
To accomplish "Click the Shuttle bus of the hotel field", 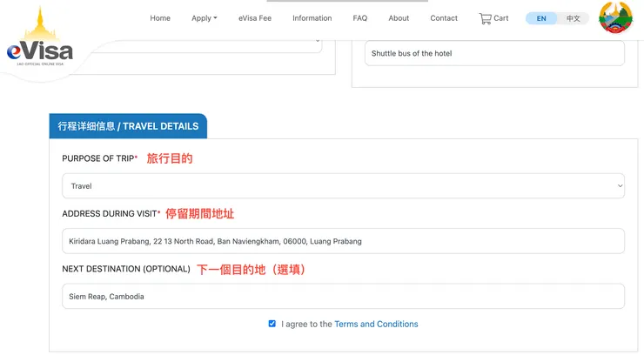I will tap(494, 53).
